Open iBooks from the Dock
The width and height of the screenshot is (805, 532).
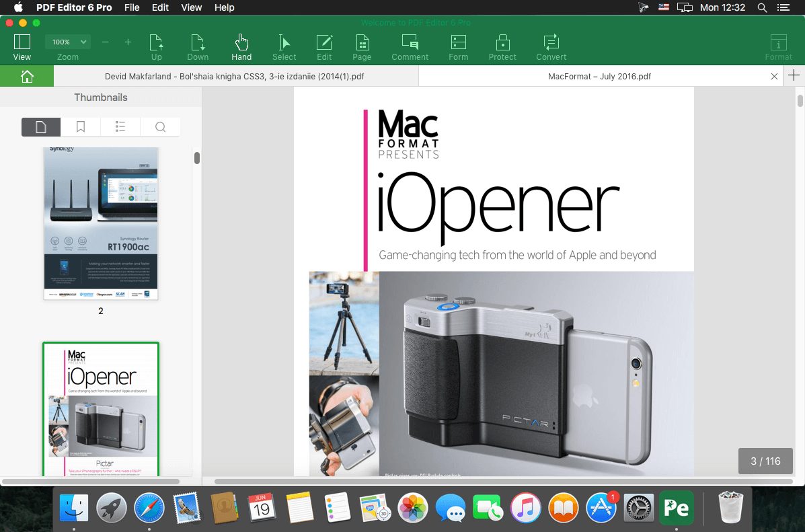563,507
